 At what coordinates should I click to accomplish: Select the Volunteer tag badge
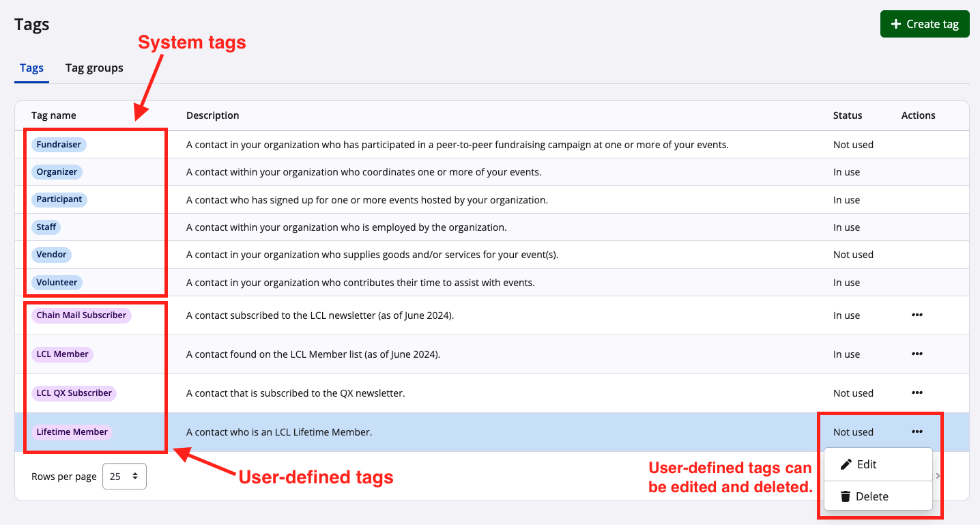tap(57, 283)
